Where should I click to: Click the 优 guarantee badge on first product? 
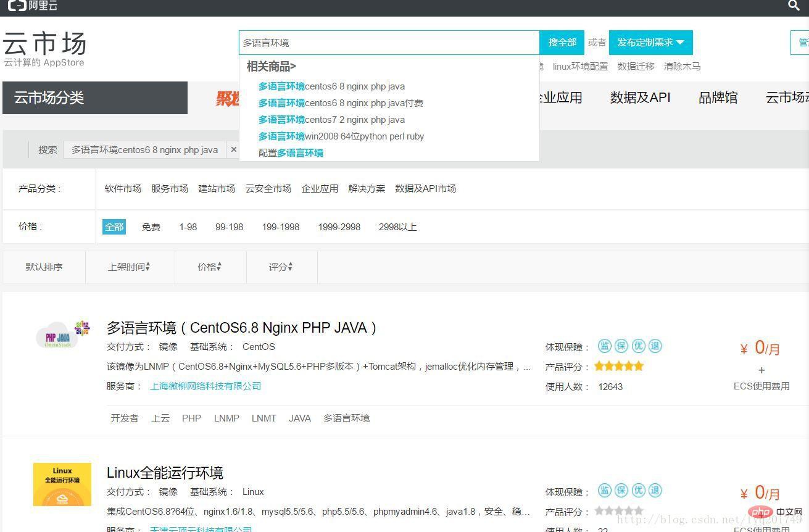tap(639, 346)
